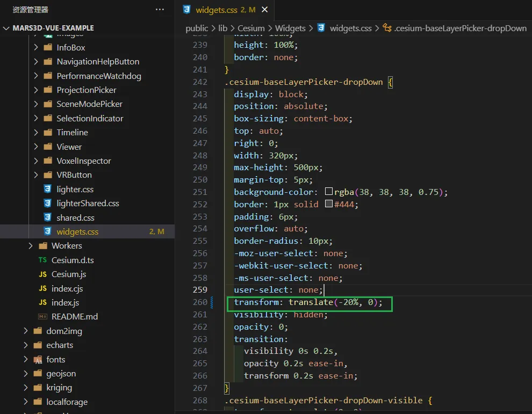Click line number 260 in the gutter
Image resolution: width=532 pixels, height=414 pixels.
pyautogui.click(x=200, y=302)
